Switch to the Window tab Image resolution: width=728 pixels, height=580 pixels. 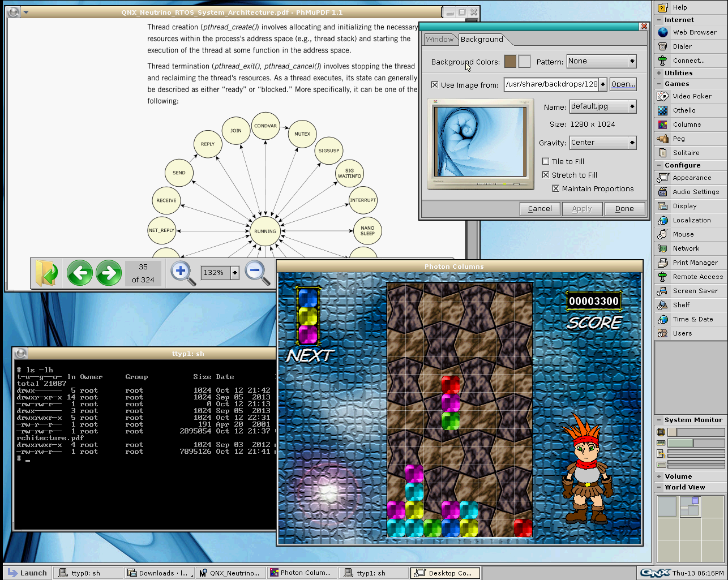click(440, 40)
